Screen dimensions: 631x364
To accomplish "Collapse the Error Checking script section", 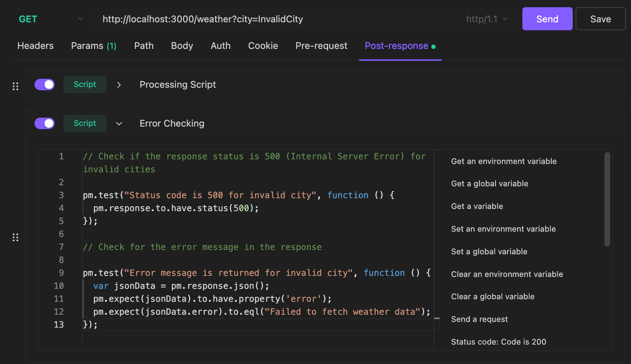I will (x=119, y=124).
